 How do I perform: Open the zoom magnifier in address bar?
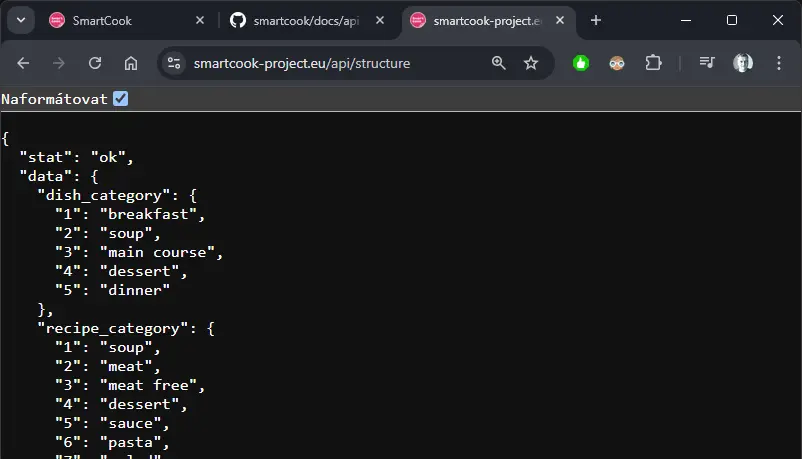tap(499, 63)
